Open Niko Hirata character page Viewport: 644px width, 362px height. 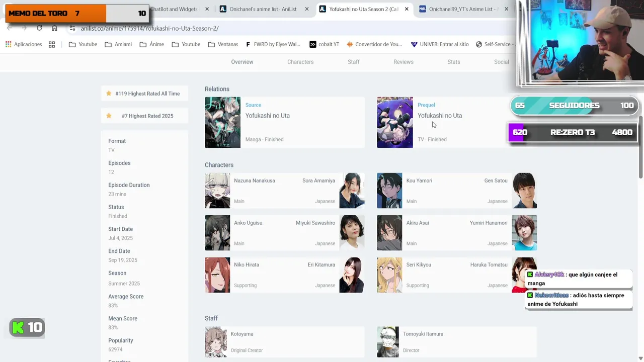pyautogui.click(x=247, y=264)
